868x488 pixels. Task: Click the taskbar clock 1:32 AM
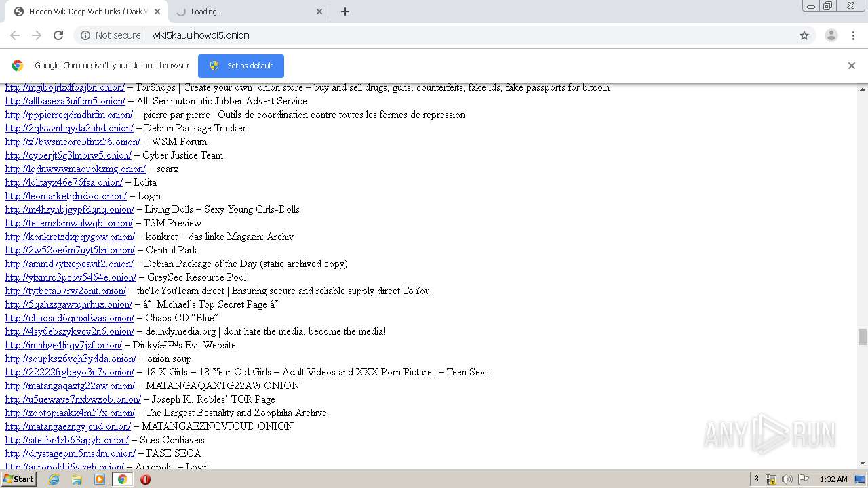point(833,479)
